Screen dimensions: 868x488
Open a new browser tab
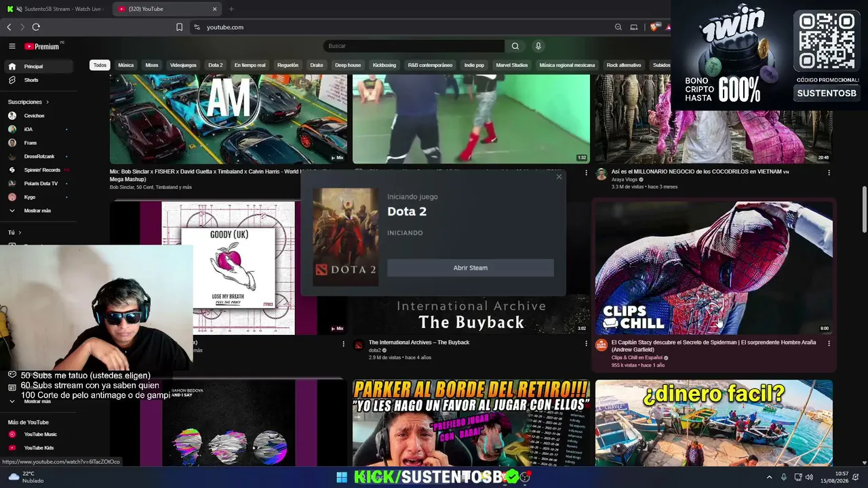(x=231, y=9)
